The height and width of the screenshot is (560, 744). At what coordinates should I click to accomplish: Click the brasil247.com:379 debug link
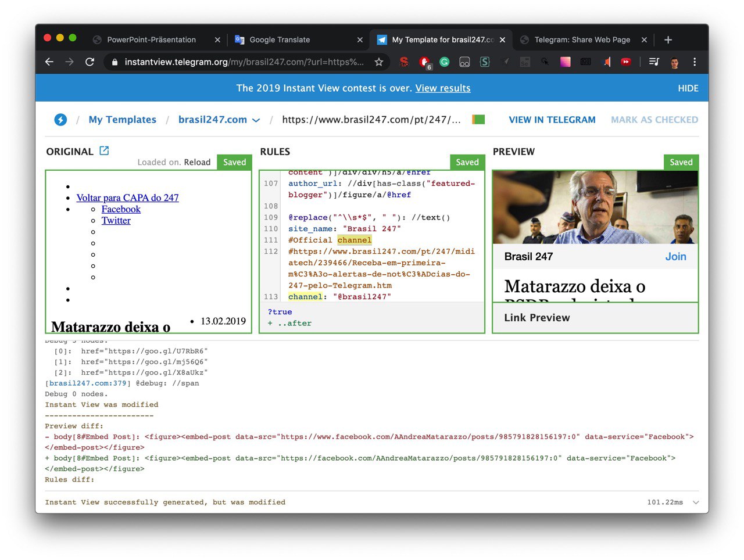point(88,383)
